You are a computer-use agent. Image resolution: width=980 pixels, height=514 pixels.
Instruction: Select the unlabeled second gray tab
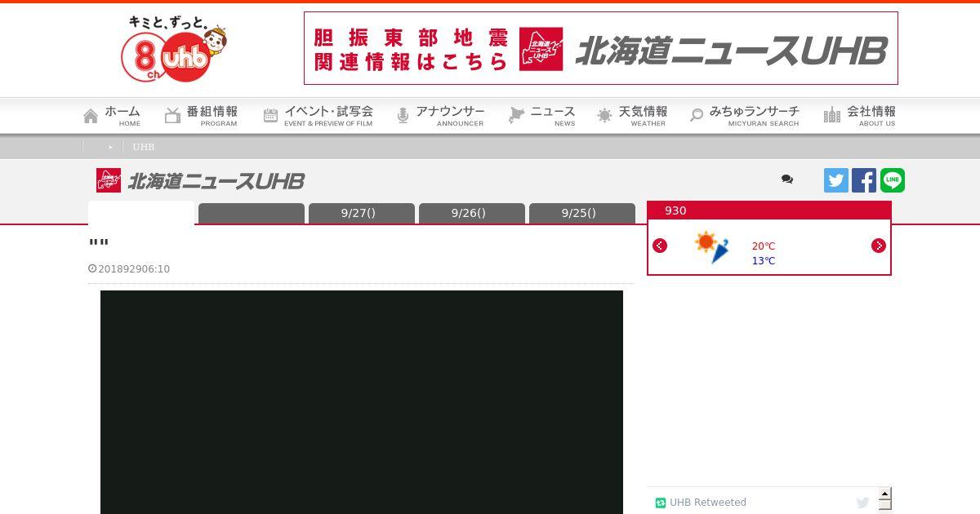point(252,213)
